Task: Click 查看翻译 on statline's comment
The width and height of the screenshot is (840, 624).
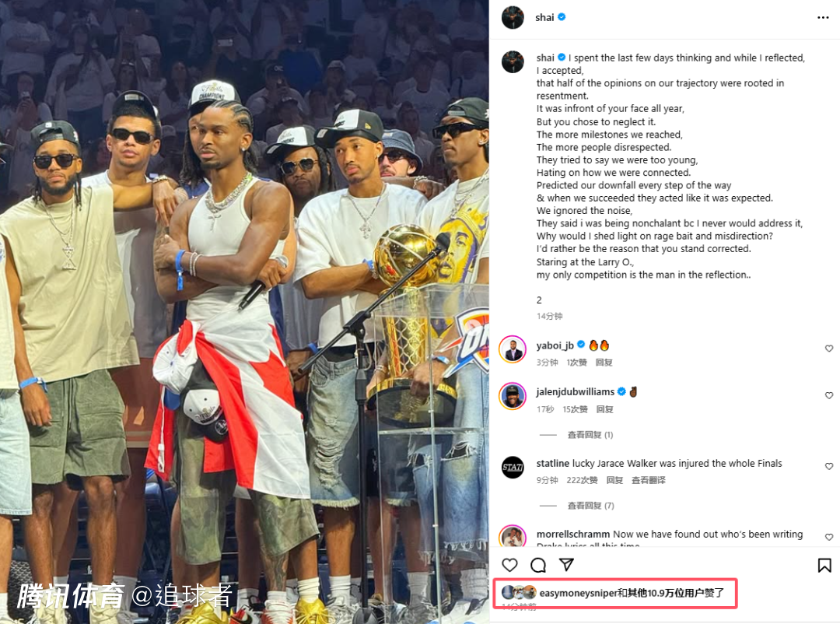Action: click(648, 480)
